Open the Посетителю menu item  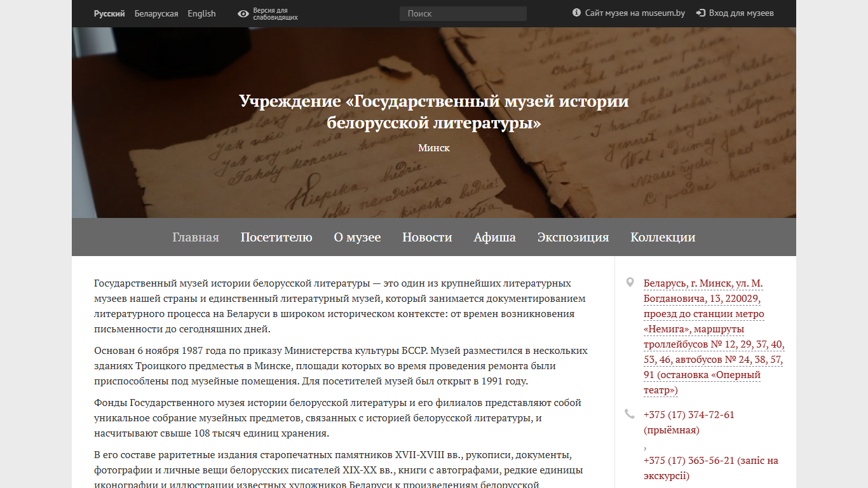tap(276, 237)
